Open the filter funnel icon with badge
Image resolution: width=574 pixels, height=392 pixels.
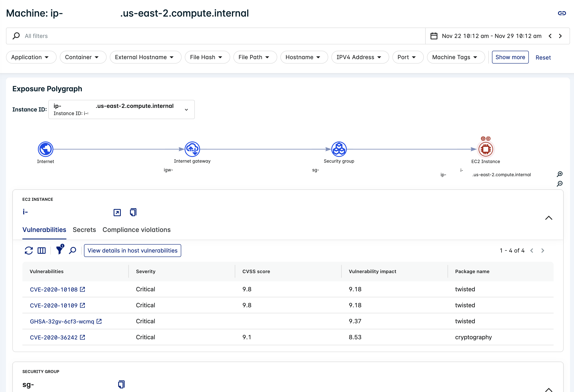(60, 250)
